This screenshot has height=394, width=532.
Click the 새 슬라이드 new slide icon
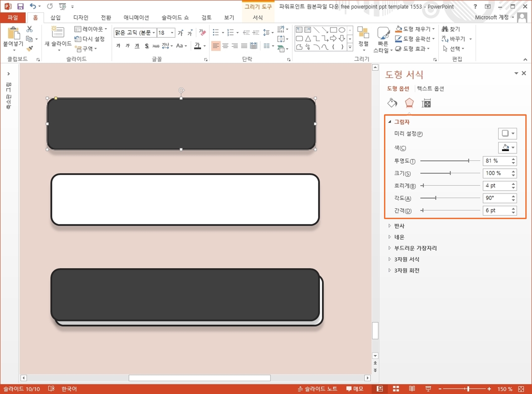(57, 32)
